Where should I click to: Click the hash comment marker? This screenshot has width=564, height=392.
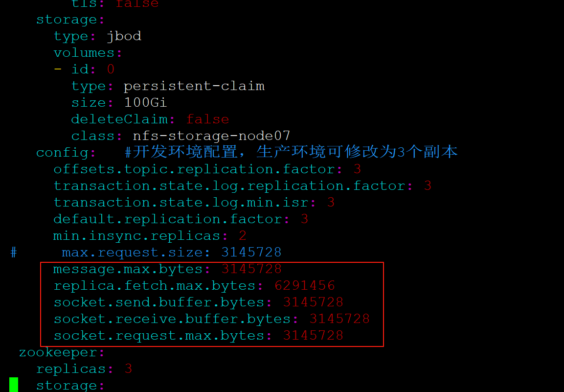(14, 253)
